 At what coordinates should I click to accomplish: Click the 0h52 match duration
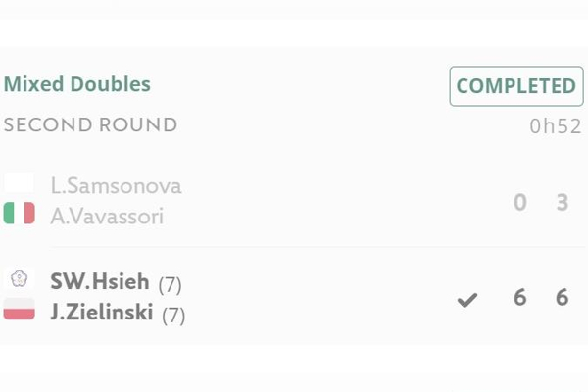(556, 126)
